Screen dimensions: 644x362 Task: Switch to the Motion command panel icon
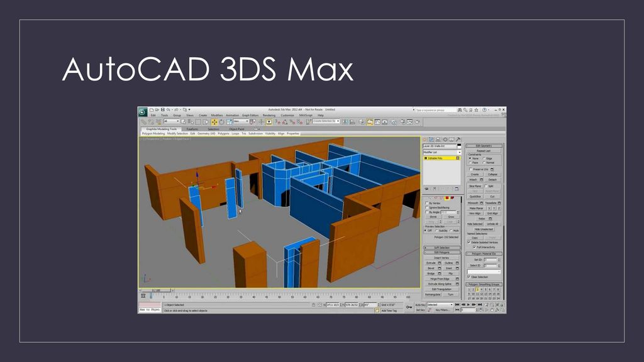click(445, 140)
